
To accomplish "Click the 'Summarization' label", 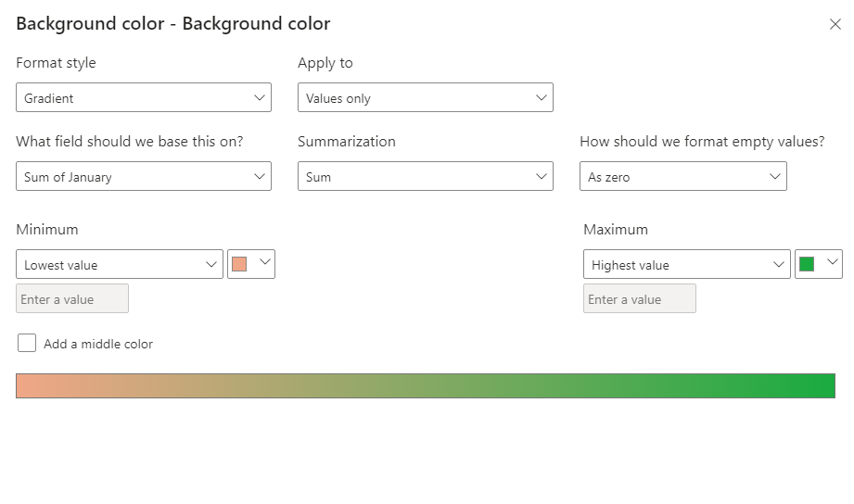I will point(347,142).
